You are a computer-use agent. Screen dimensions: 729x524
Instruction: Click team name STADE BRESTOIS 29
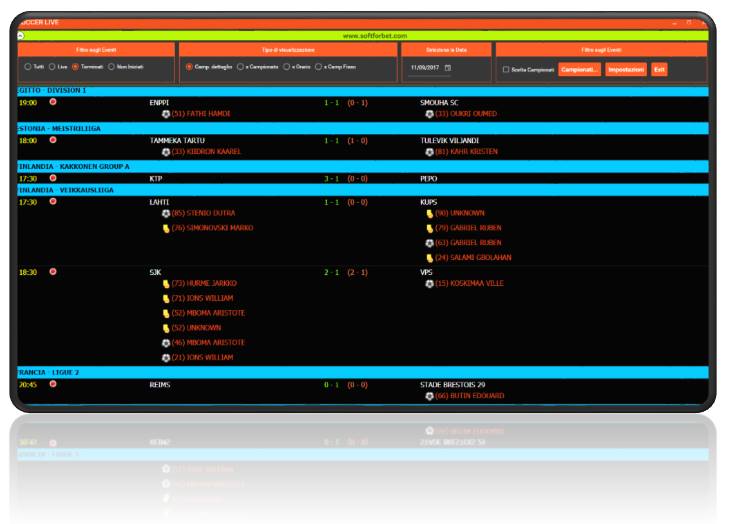[452, 385]
